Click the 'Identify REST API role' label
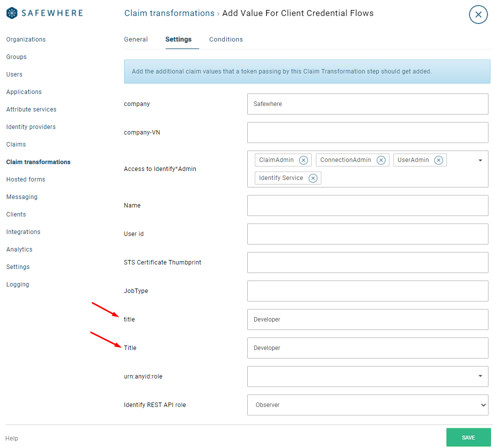The width and height of the screenshot is (493, 448). pyautogui.click(x=155, y=405)
